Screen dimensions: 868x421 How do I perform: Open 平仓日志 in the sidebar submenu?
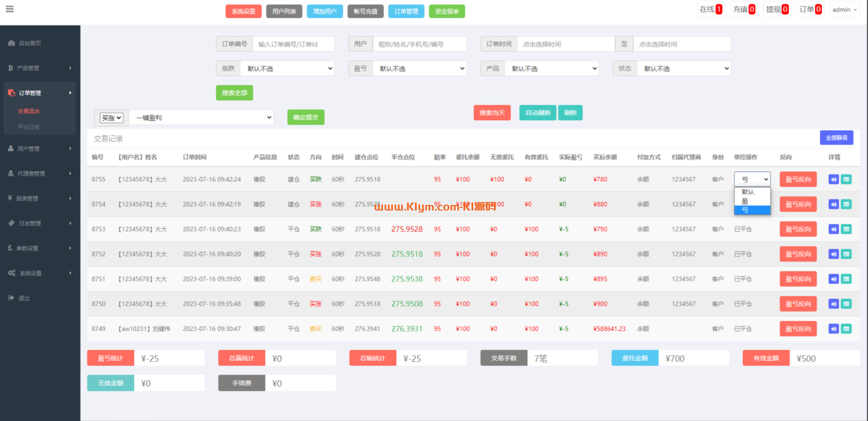point(29,127)
